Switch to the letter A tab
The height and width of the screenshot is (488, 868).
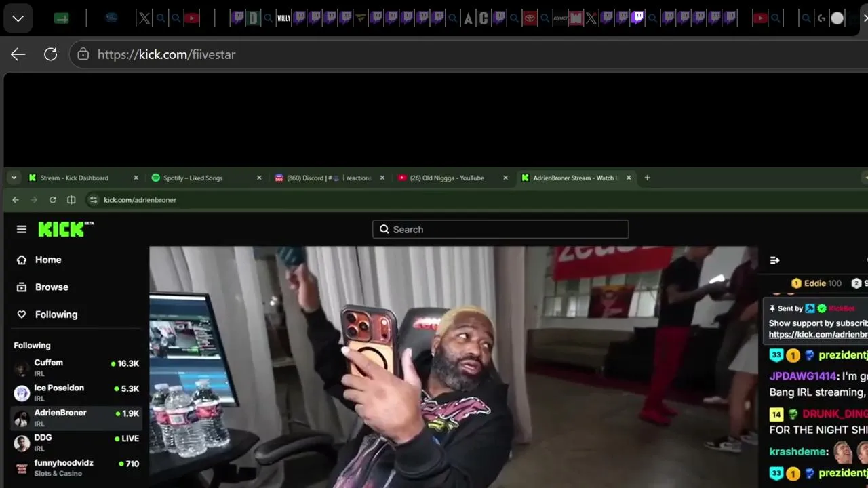468,18
